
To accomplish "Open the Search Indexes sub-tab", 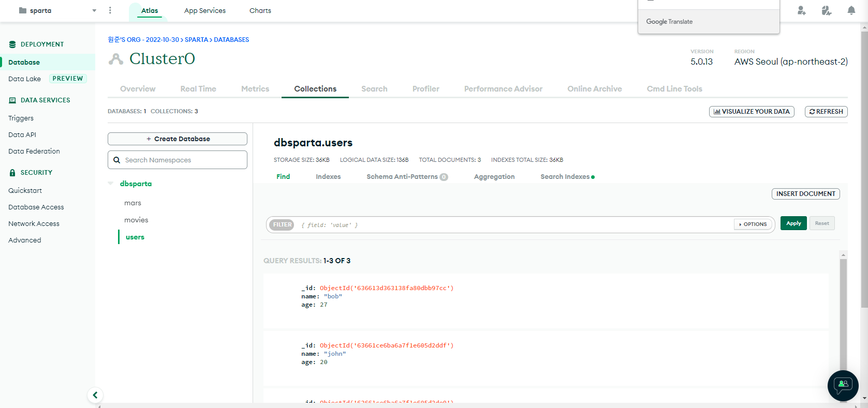I will coord(567,177).
